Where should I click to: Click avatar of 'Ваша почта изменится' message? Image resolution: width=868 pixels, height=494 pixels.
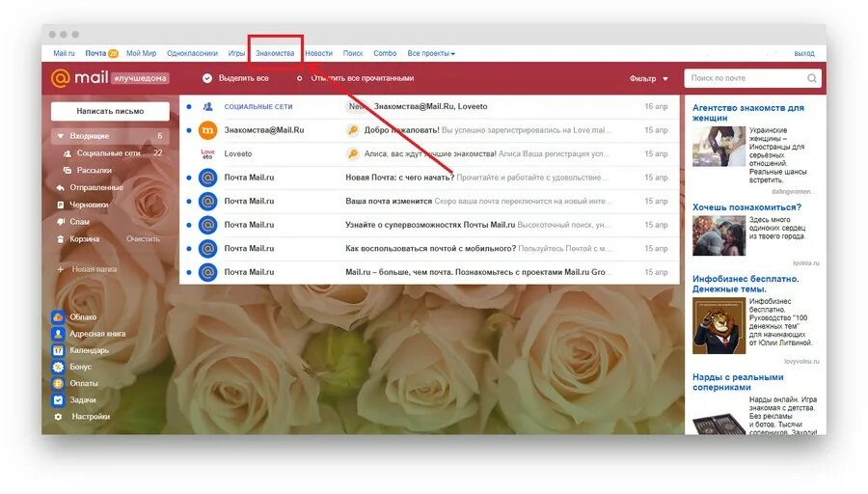(207, 201)
